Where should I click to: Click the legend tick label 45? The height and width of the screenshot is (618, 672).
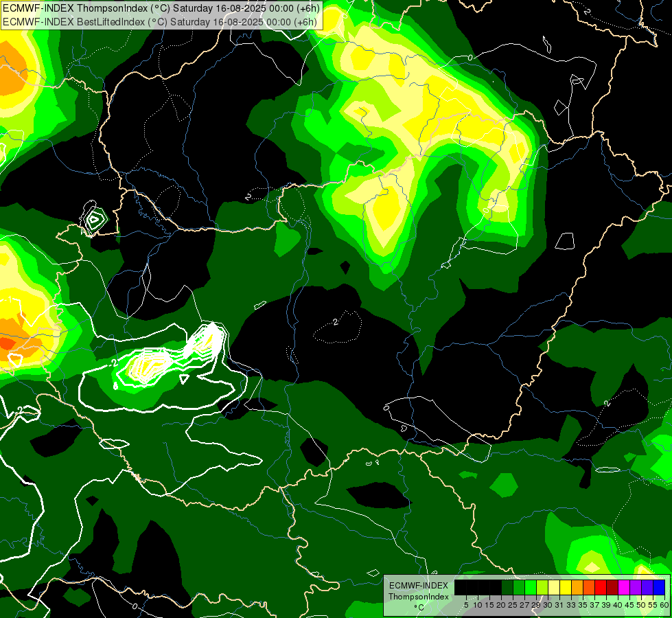[x=629, y=605]
